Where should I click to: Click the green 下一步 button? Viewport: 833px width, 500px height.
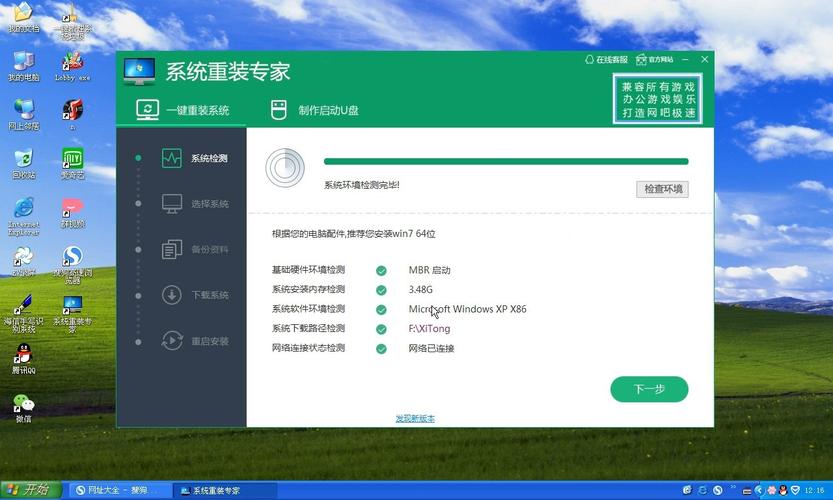(x=649, y=389)
